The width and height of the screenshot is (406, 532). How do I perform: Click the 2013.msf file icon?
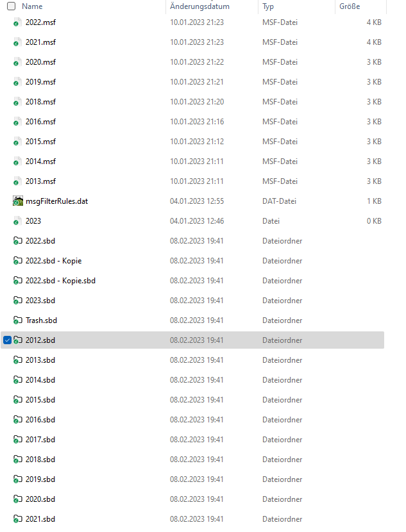pos(17,181)
